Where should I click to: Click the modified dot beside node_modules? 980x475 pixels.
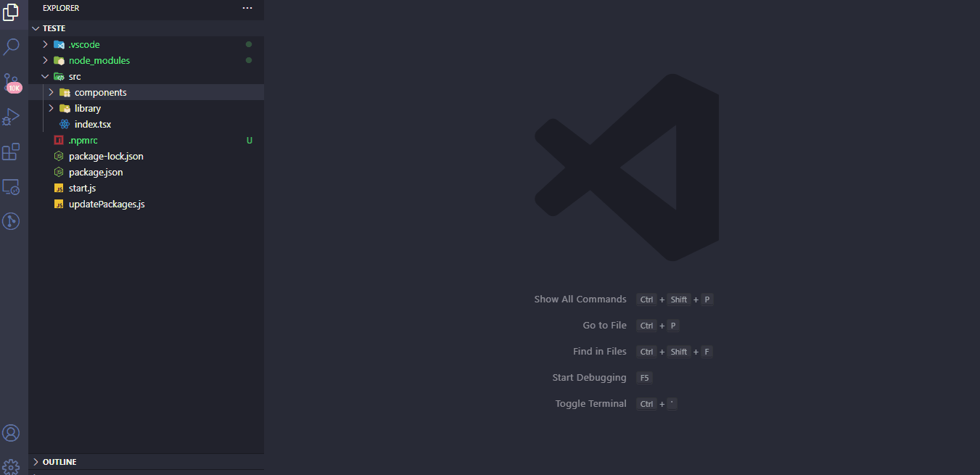tap(249, 60)
